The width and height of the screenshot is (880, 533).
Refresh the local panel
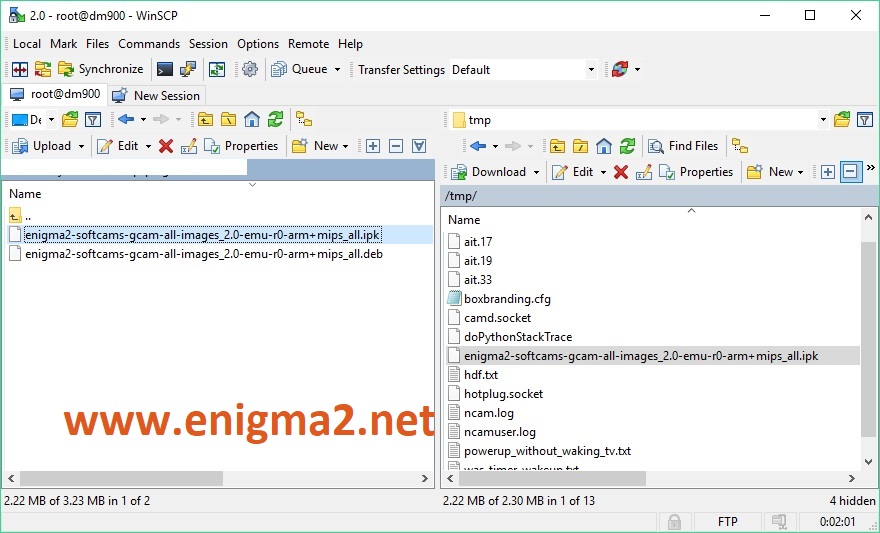(275, 120)
